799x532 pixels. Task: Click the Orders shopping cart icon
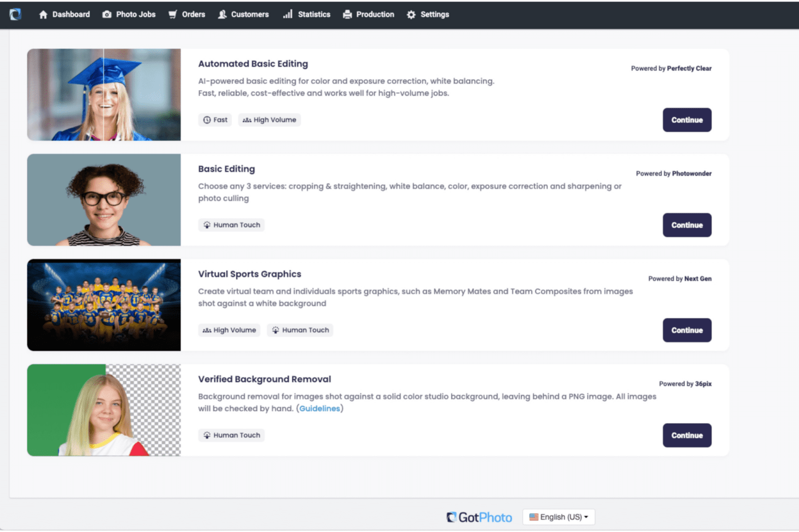(x=173, y=14)
